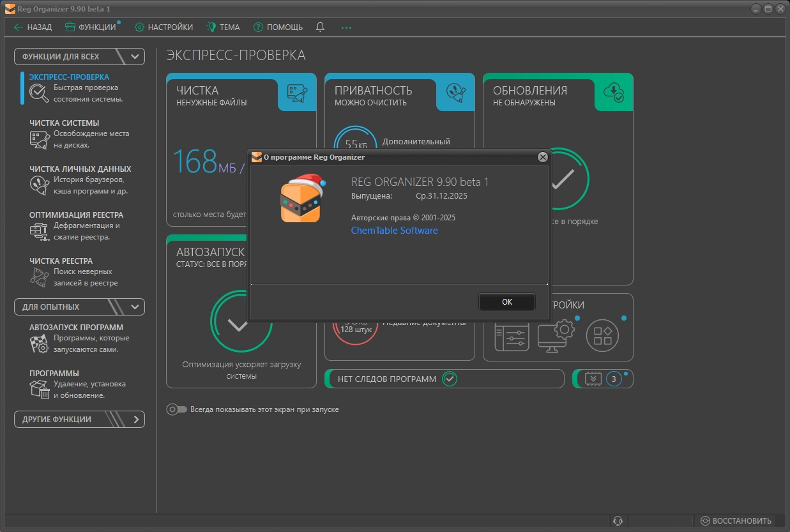Click the headset support icon in status bar
The width and height of the screenshot is (790, 532).
point(618,521)
